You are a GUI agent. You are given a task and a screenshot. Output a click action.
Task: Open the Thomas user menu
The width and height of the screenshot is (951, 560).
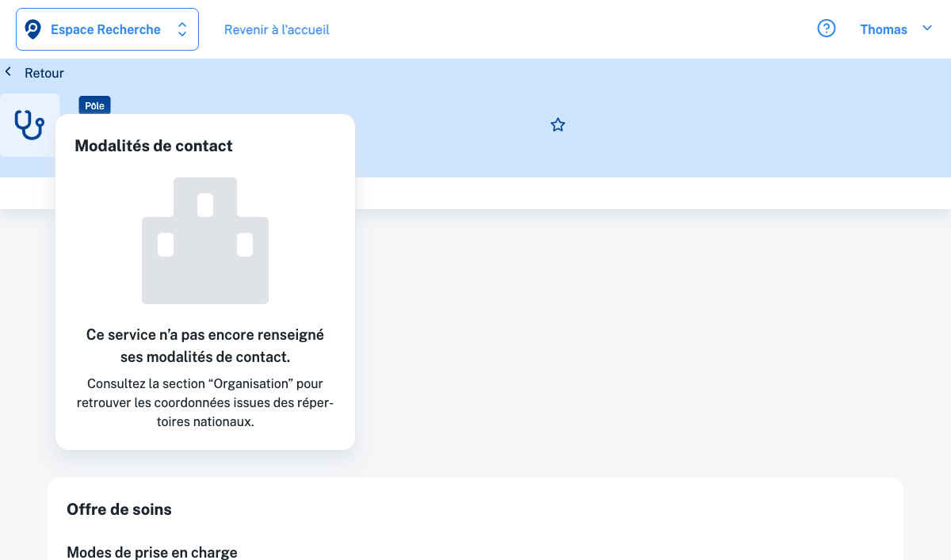click(883, 30)
